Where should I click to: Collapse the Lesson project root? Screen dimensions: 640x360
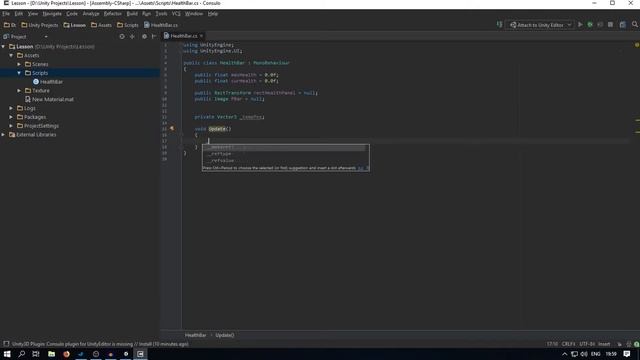4,47
